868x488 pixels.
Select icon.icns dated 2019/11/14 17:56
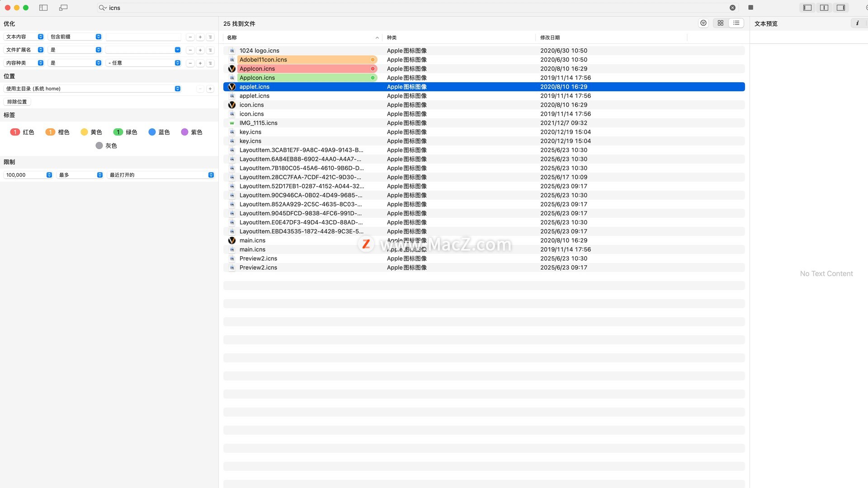[x=484, y=114]
